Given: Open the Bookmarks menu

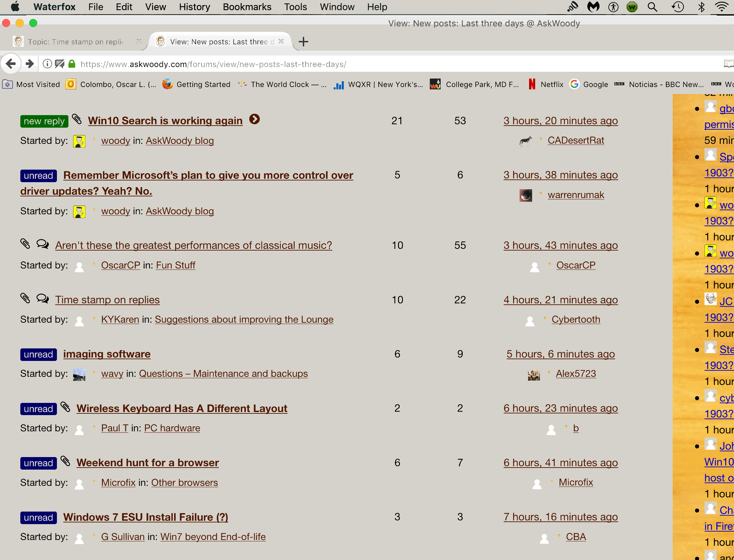Looking at the screenshot, I should coord(247,7).
